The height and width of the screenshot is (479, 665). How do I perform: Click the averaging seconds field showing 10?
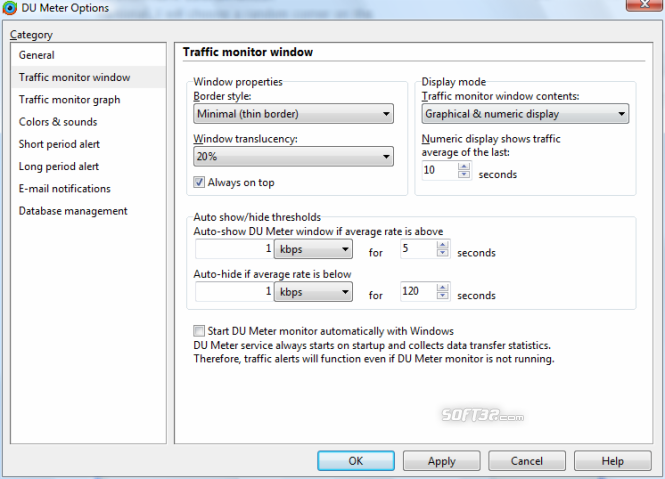(440, 170)
